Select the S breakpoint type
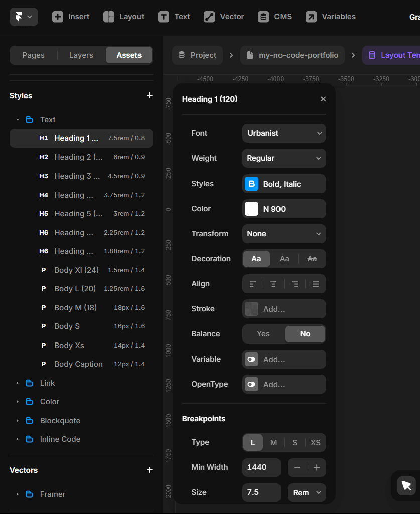Screen dimensions: 420x514 [295, 442]
